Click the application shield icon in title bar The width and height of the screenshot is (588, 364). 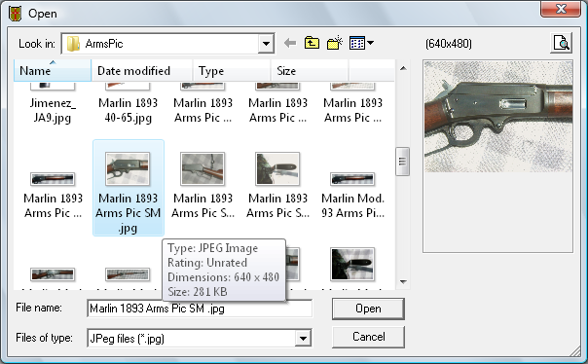(x=15, y=14)
